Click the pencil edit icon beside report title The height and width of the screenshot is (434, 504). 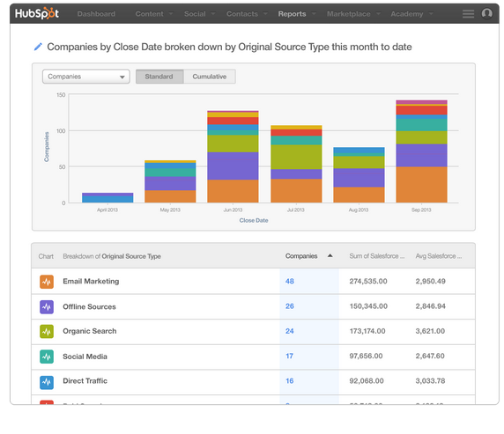38,47
